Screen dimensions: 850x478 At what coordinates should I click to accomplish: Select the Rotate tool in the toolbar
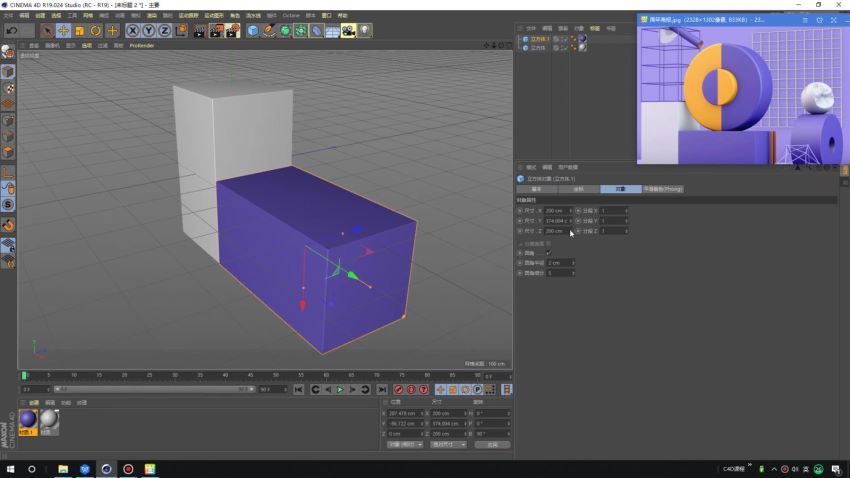pos(96,31)
